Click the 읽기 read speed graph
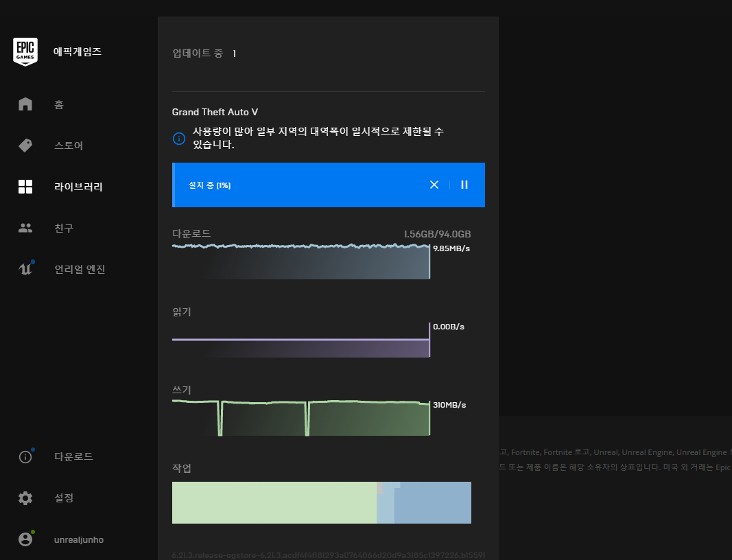This screenshot has height=560, width=732. (301, 340)
